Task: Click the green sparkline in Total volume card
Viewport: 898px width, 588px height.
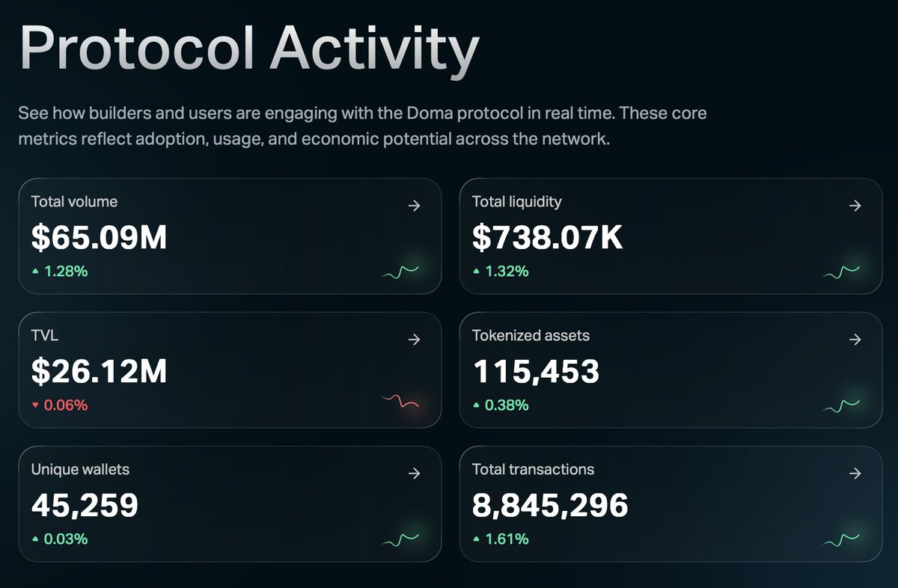Action: pos(400,272)
